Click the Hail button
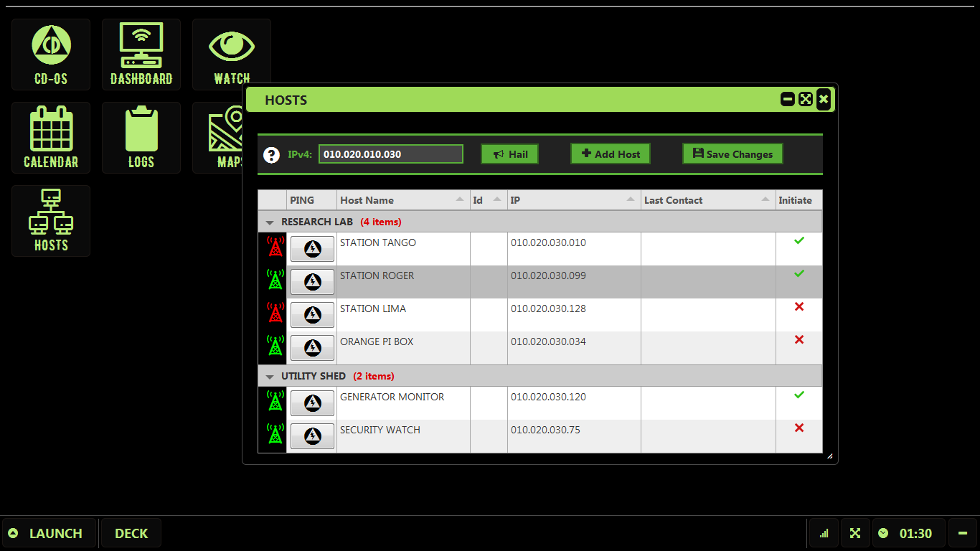Screen dimensions: 980x551 click(509, 154)
